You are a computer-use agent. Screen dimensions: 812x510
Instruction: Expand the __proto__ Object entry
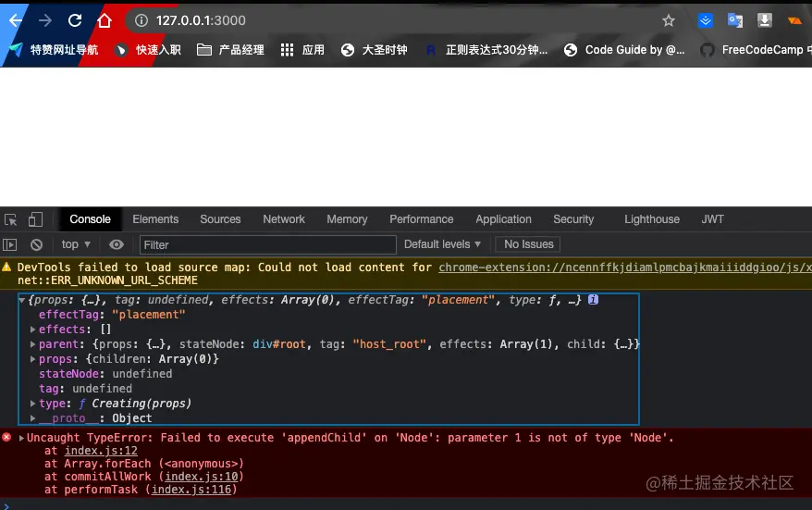click(x=32, y=418)
